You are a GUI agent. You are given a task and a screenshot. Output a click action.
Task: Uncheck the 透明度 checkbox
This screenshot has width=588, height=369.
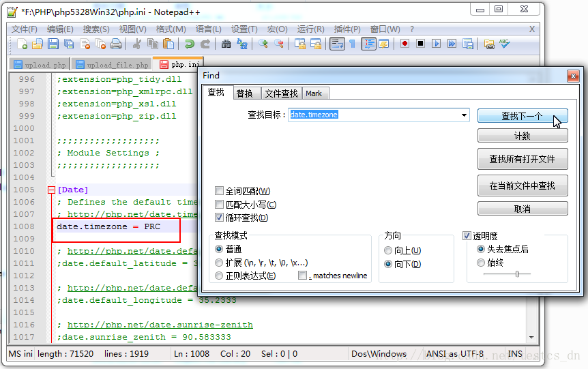click(467, 235)
